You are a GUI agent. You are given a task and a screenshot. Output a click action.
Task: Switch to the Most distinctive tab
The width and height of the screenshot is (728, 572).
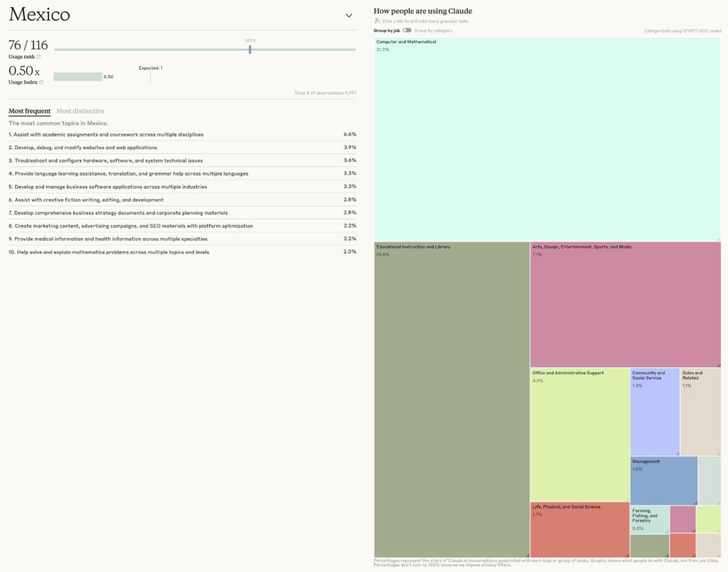coord(80,111)
